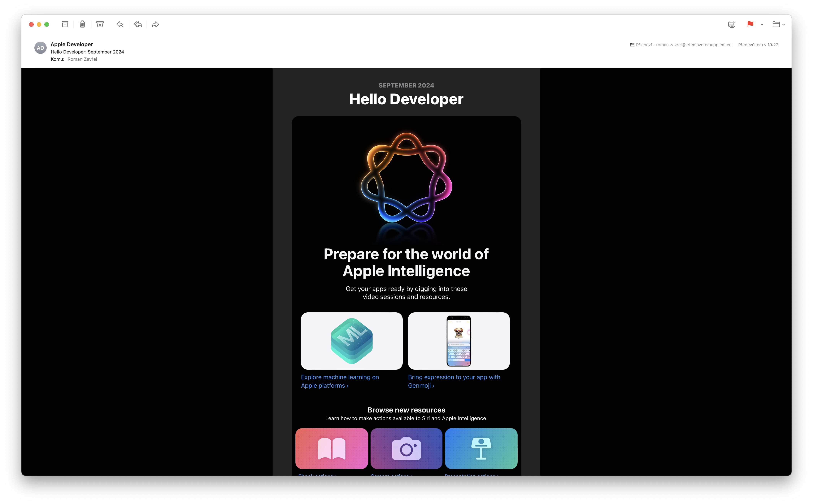Open the pink Ebook actions tile

332,448
